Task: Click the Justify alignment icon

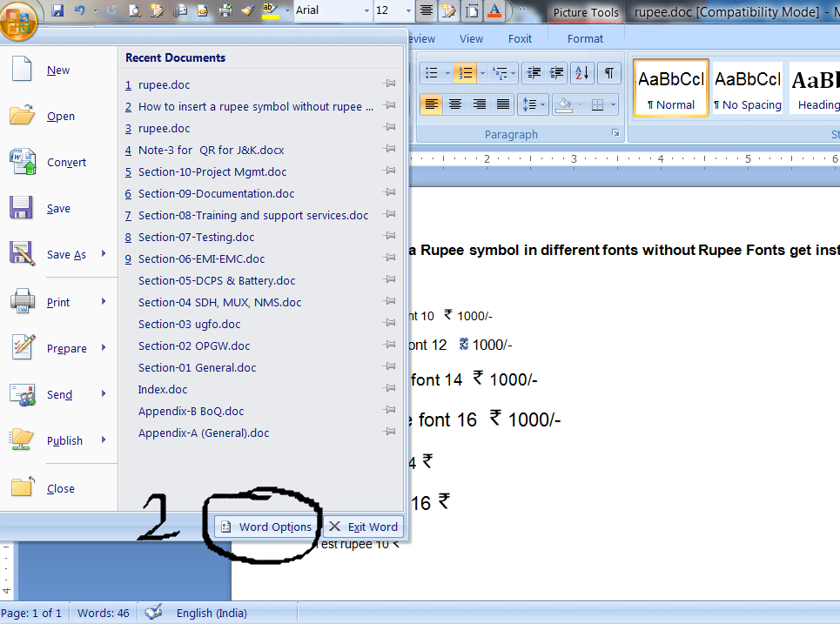Action: [502, 104]
